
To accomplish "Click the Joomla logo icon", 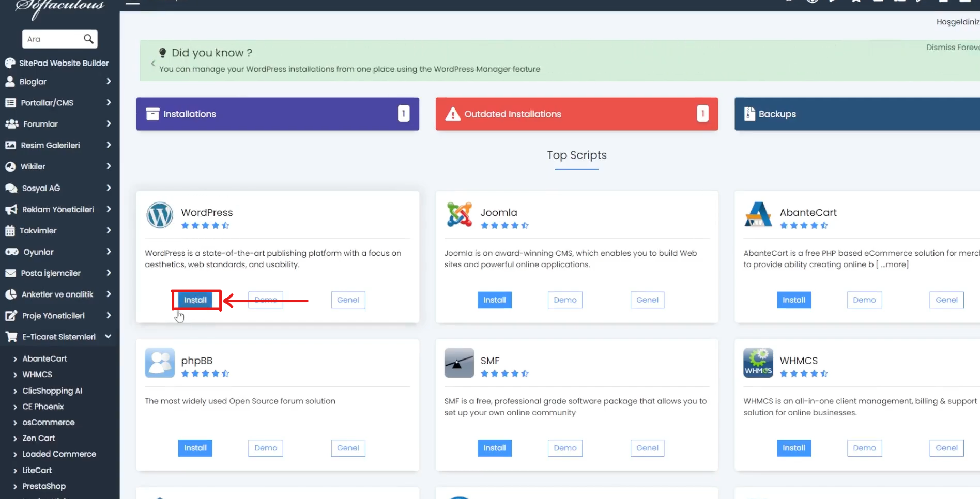I will point(459,215).
